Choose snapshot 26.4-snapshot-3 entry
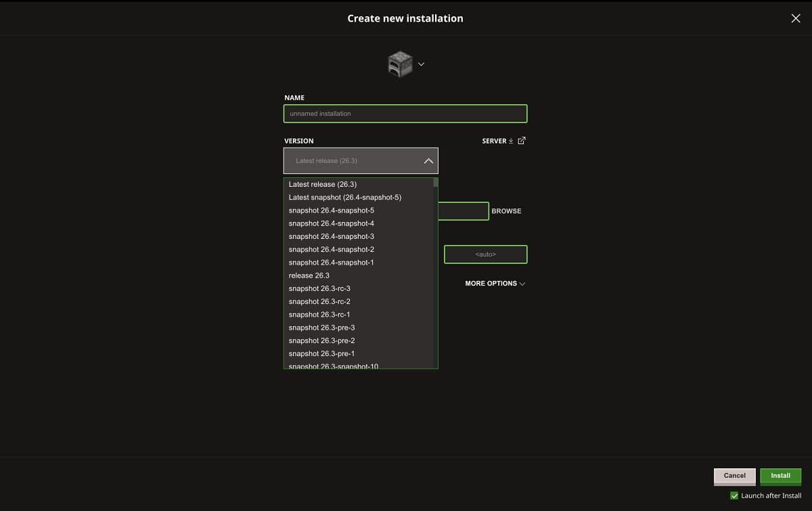Screen dimensions: 812x511 point(358,236)
